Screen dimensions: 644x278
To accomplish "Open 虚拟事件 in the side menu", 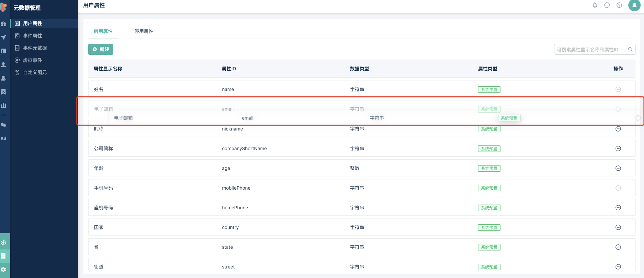I will click(x=33, y=60).
